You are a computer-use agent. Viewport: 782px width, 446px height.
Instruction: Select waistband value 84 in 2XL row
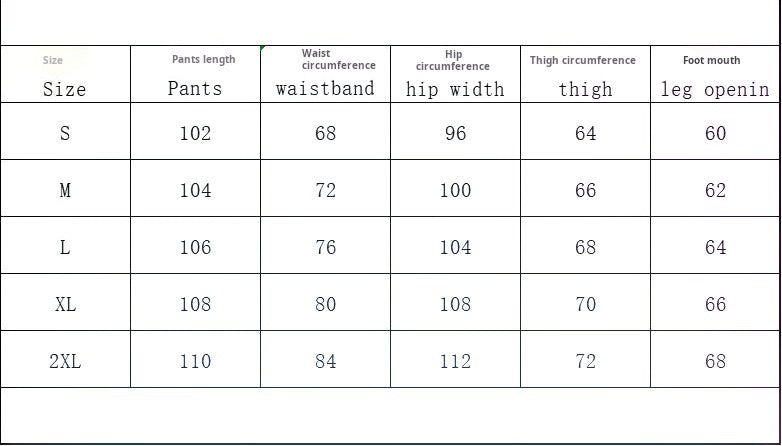pyautogui.click(x=326, y=361)
